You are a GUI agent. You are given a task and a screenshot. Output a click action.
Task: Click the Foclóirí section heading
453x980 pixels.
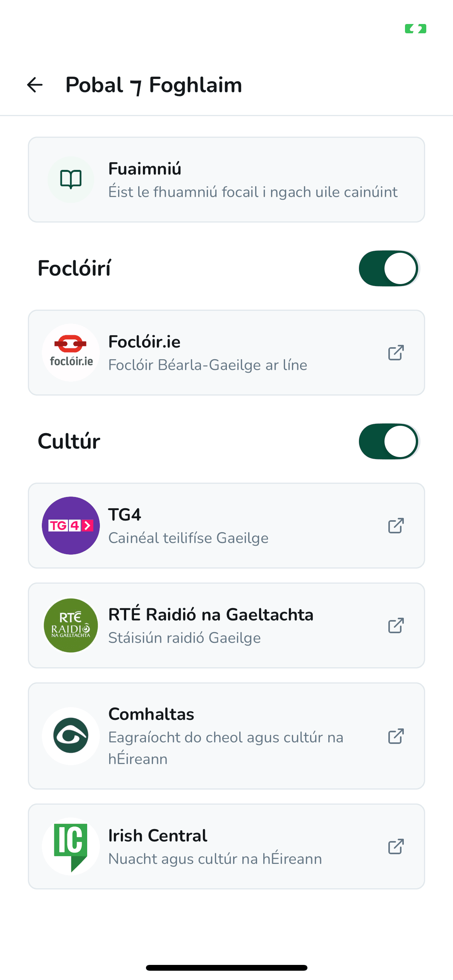pos(74,269)
